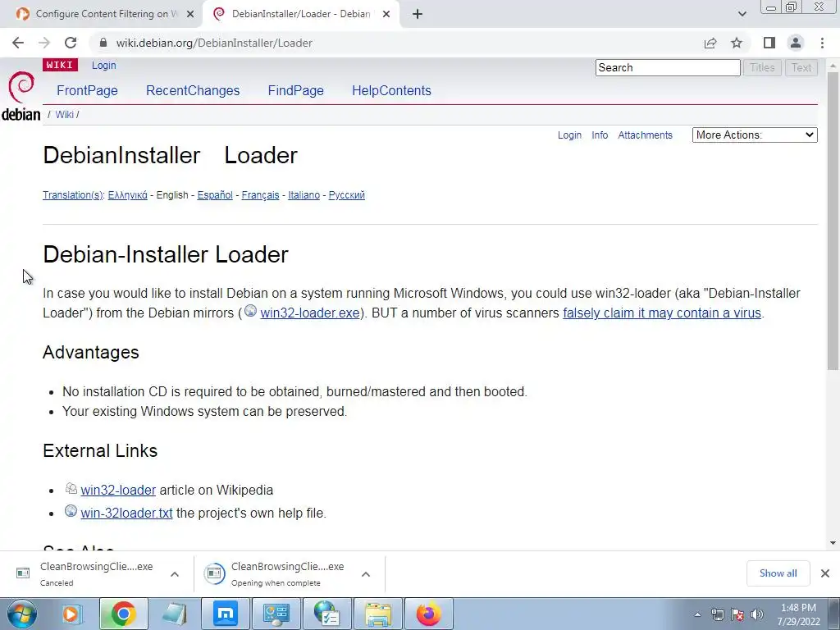
Task: Close the downloads bar
Action: 825,573
